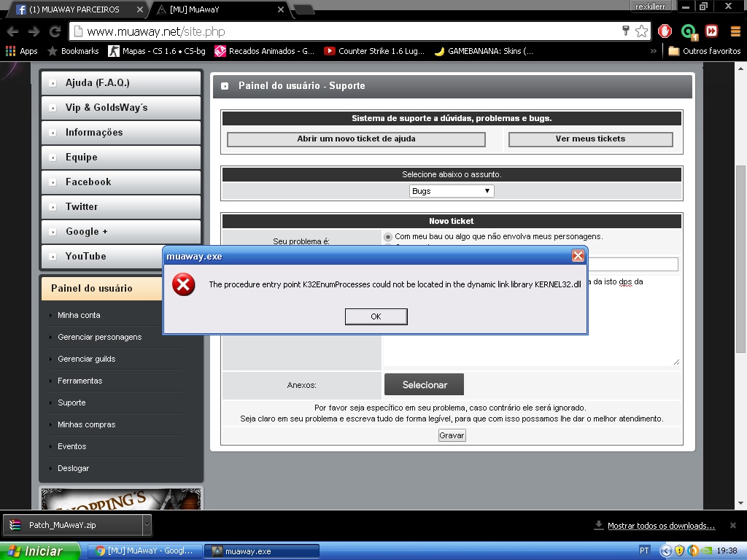Click the saved password key icon
Viewport: 747px width, 560px height.
(625, 31)
